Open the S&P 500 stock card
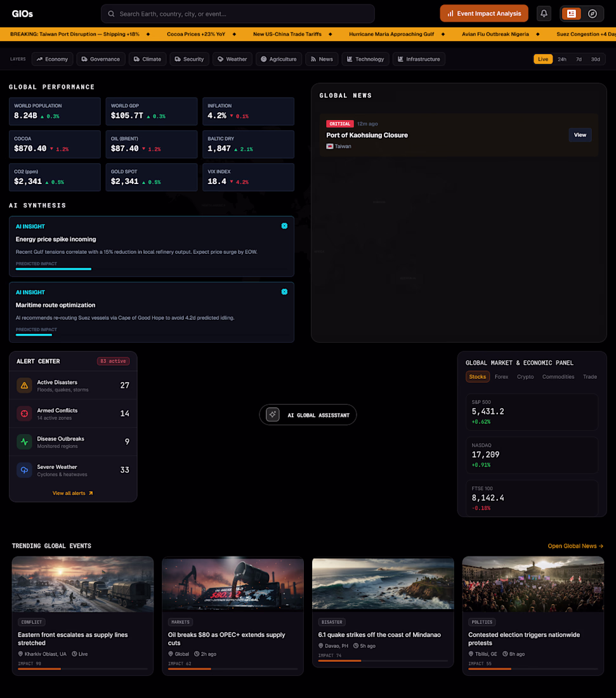Viewport: 616px width, 698px height. pos(532,412)
